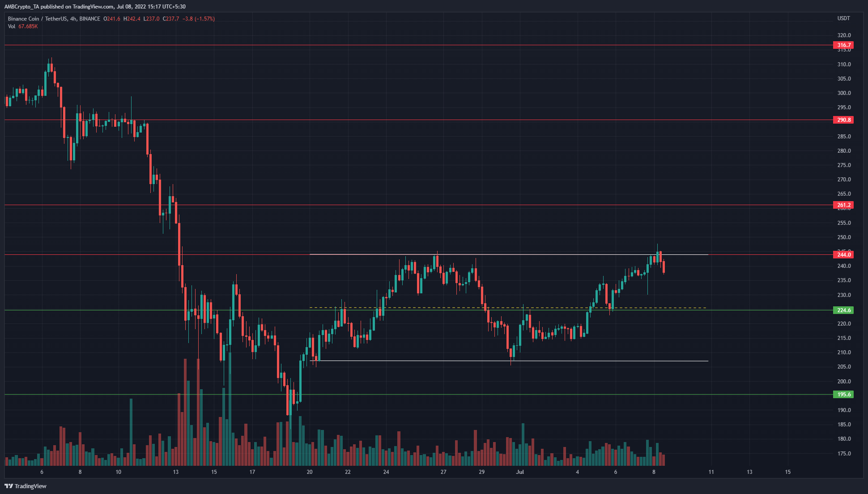Click the Jul marker on time axis
Image resolution: width=868 pixels, height=494 pixels.
tap(520, 472)
